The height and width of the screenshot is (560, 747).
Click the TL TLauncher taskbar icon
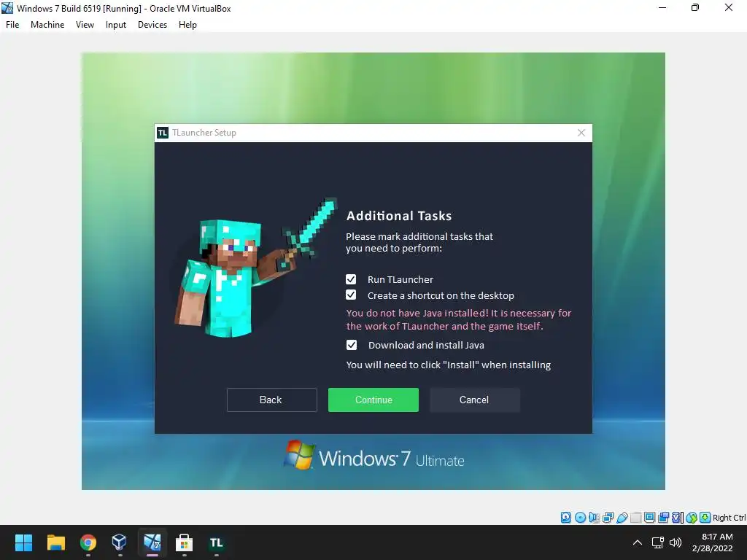(216, 542)
